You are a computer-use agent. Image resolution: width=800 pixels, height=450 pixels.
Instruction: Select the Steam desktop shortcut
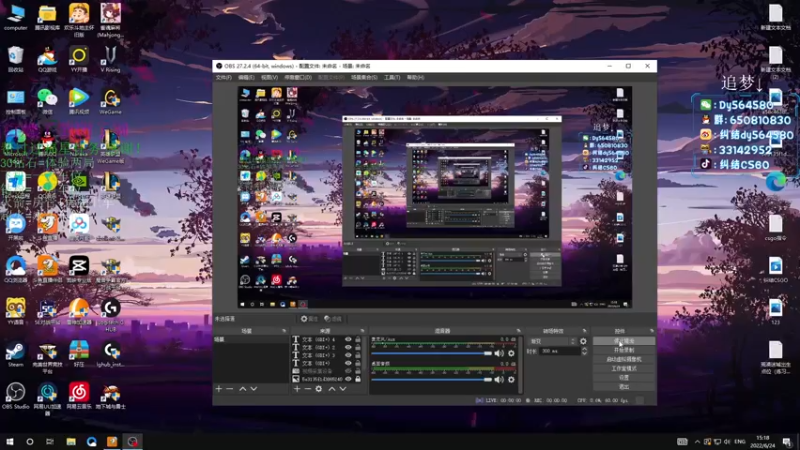point(15,355)
